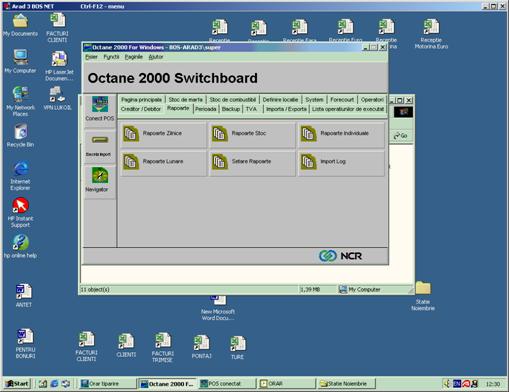Switch to the Operatori tab
This screenshot has width=509, height=392.
tap(372, 100)
